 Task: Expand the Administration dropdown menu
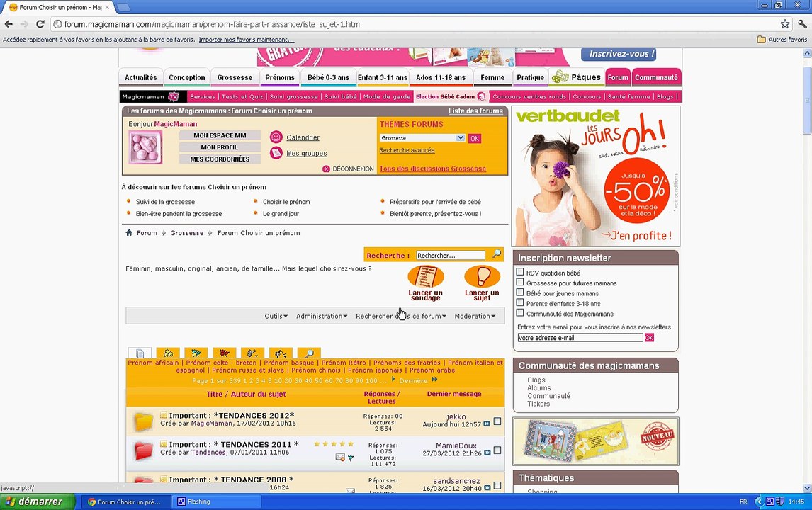coord(322,316)
